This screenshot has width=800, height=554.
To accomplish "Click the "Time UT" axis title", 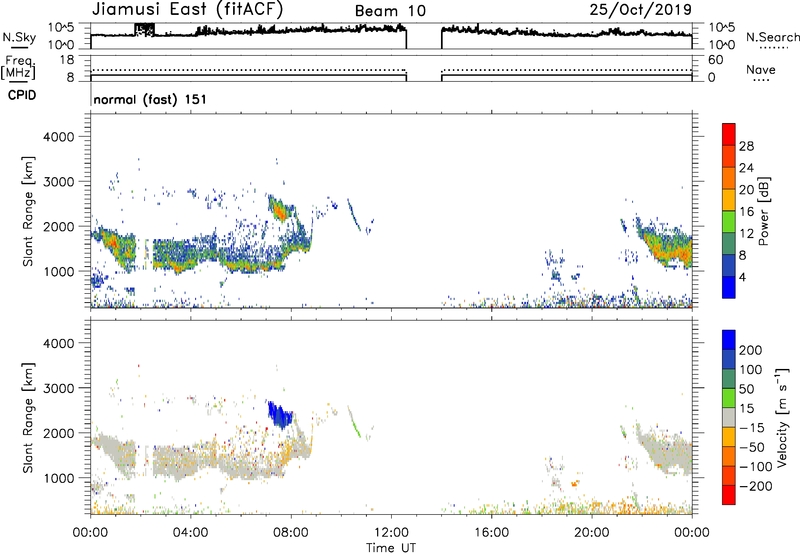I will (391, 548).
